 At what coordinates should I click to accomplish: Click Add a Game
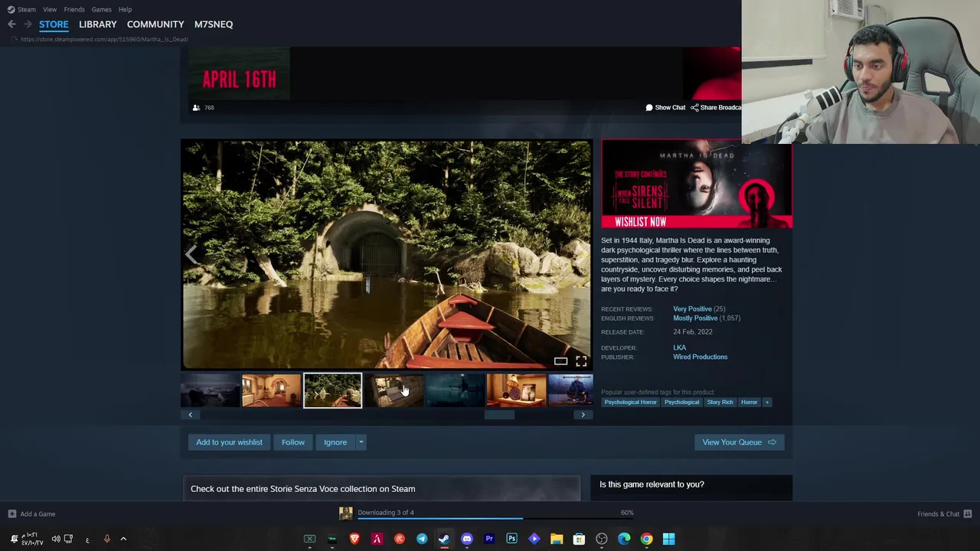31,514
